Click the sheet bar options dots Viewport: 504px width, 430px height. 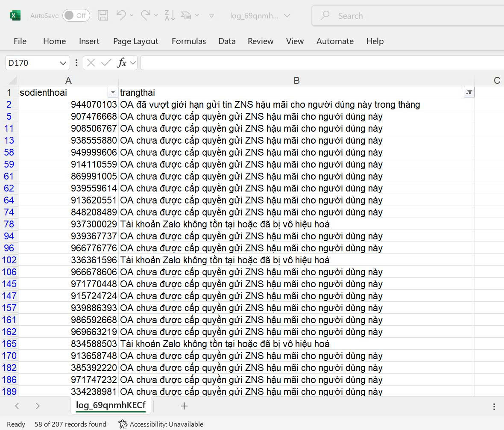click(x=494, y=406)
